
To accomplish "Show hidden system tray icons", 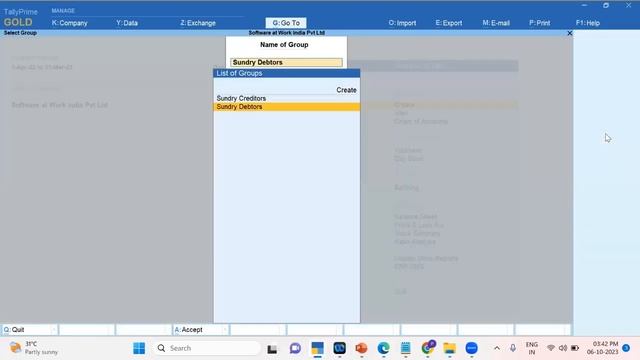I will [497, 348].
